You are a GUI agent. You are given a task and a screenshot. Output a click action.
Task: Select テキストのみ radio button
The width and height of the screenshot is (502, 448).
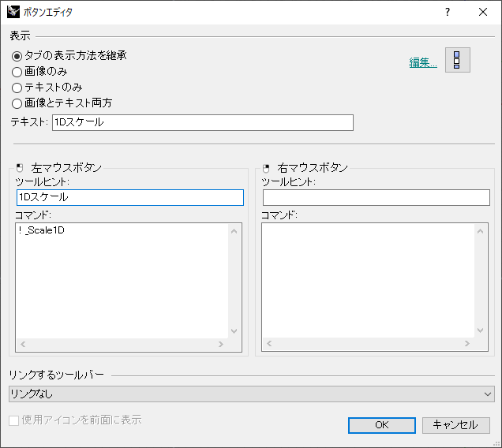[x=17, y=88]
